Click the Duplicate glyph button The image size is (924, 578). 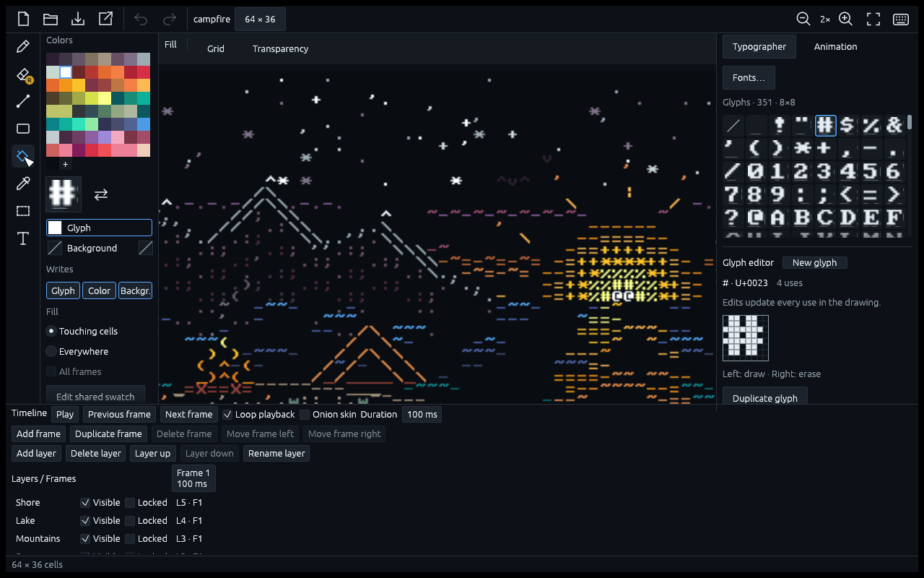tap(765, 398)
